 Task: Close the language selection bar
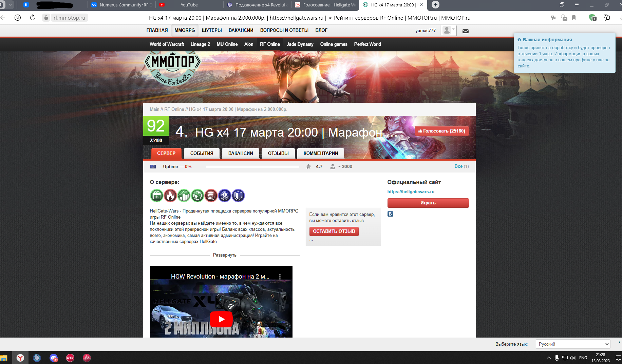point(619,342)
